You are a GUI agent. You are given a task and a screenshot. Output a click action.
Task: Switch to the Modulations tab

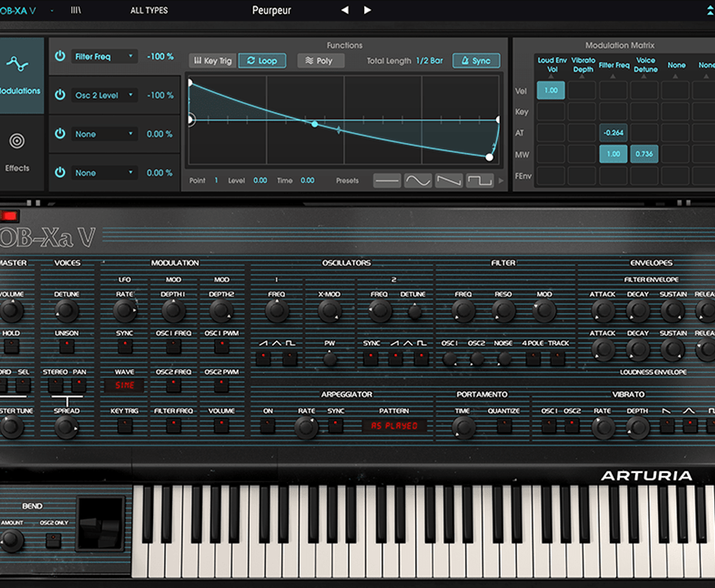click(x=19, y=75)
